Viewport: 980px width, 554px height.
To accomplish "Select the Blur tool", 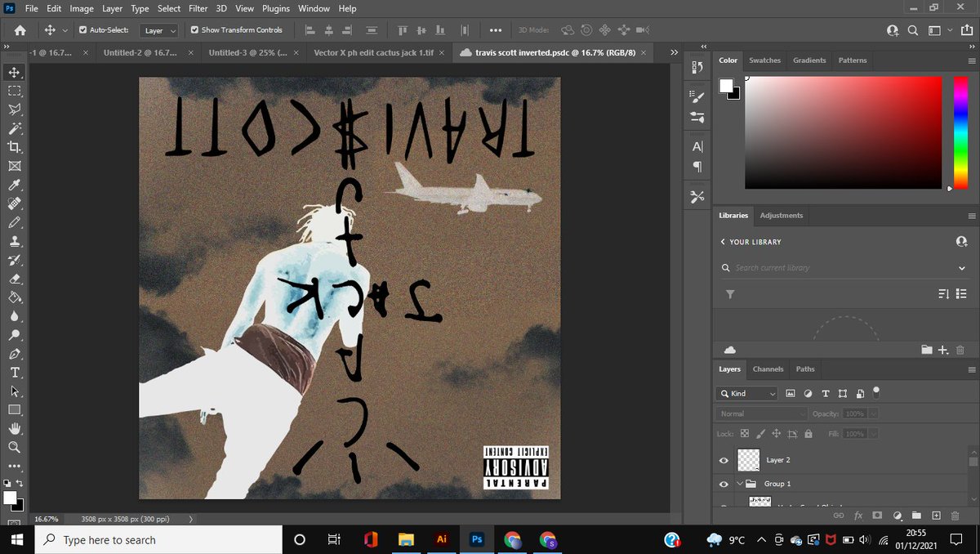I will pos(14,317).
